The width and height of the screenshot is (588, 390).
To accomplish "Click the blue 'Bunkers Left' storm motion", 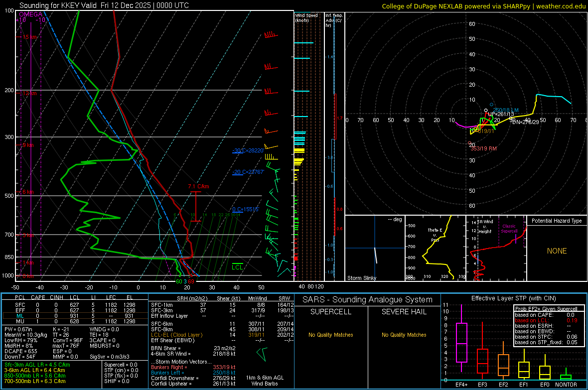I will [193, 373].
